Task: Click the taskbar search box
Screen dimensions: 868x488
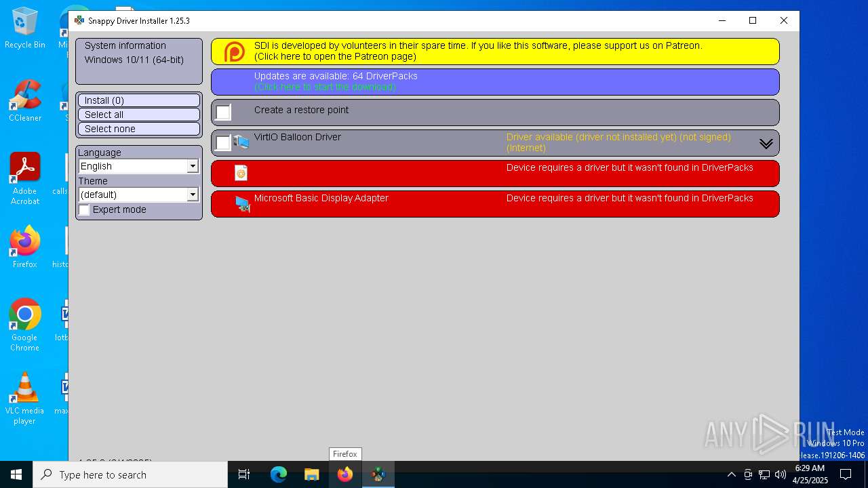Action: tap(130, 474)
